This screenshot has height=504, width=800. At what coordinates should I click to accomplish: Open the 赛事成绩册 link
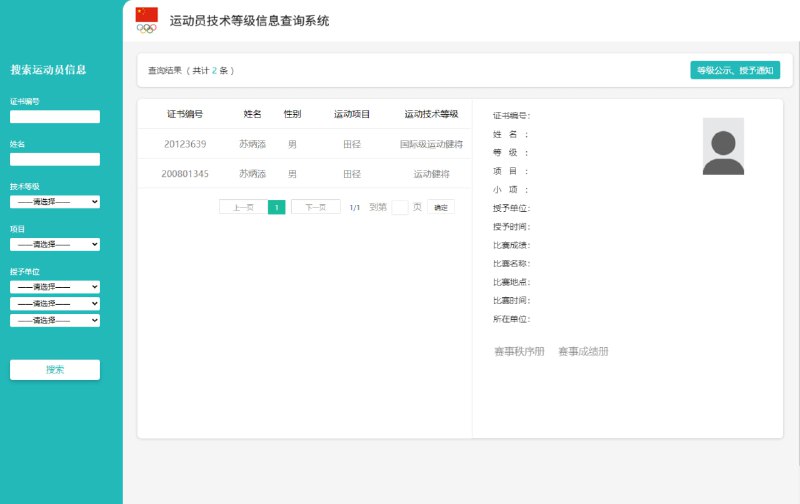pos(583,352)
